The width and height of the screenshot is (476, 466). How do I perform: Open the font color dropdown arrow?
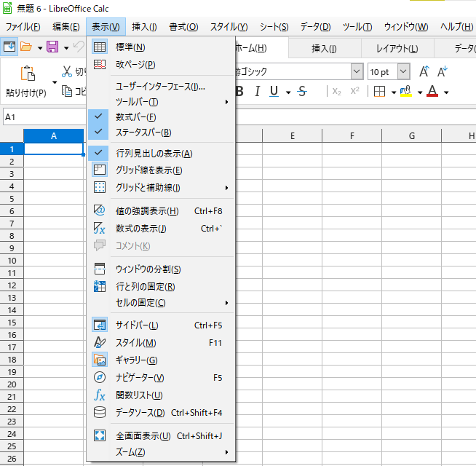click(446, 92)
